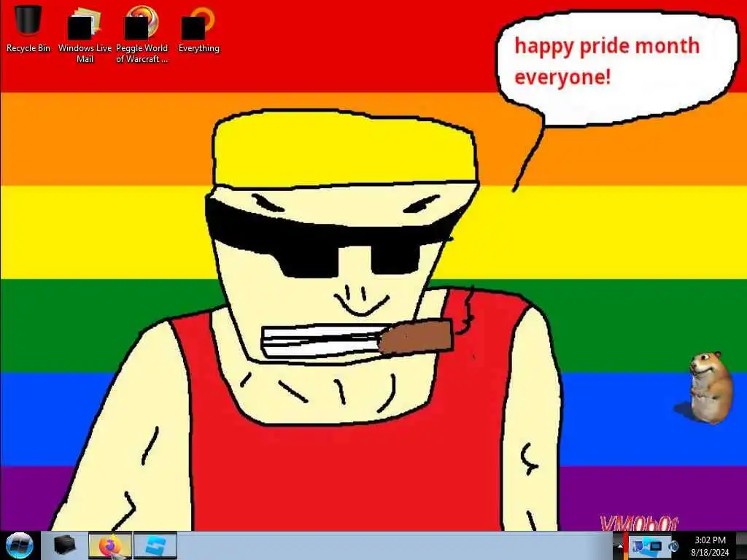Click the round blue tray icon
Image resolution: width=747 pixels, height=560 pixels.
pos(673,546)
